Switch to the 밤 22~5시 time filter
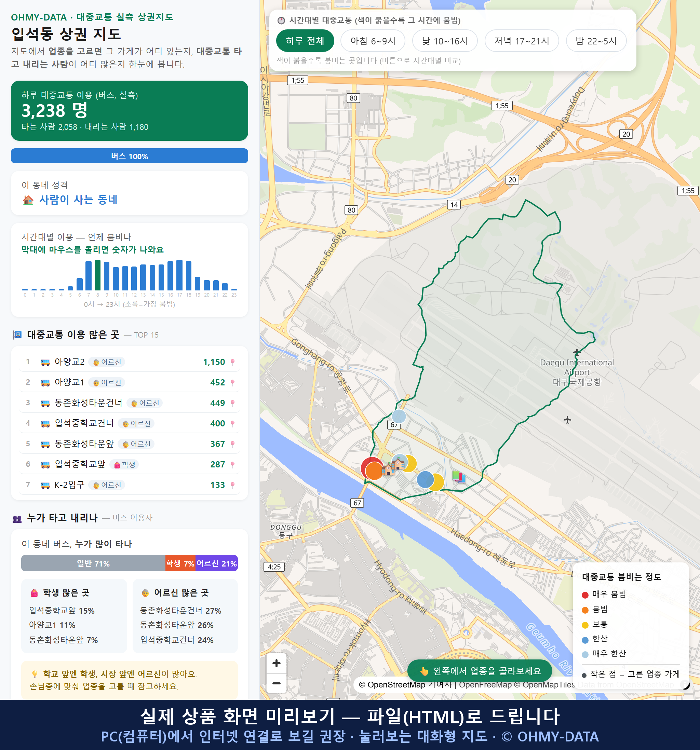The image size is (700, 750). [x=596, y=41]
